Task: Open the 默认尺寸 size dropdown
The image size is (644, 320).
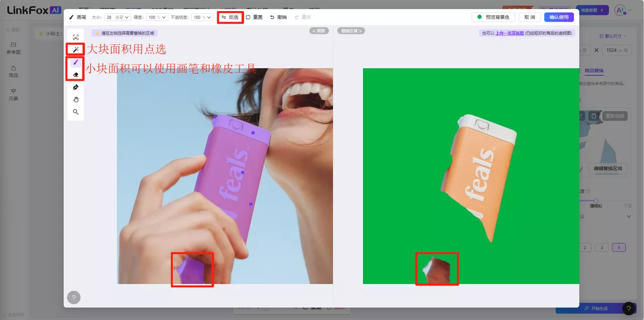Action: tap(613, 36)
